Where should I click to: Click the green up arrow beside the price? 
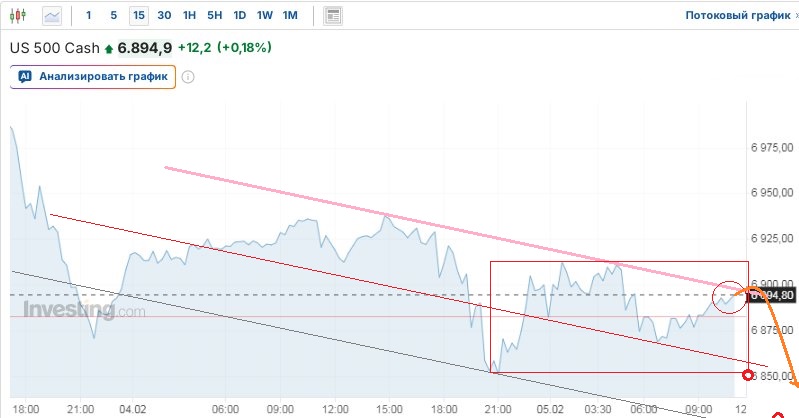click(x=109, y=48)
